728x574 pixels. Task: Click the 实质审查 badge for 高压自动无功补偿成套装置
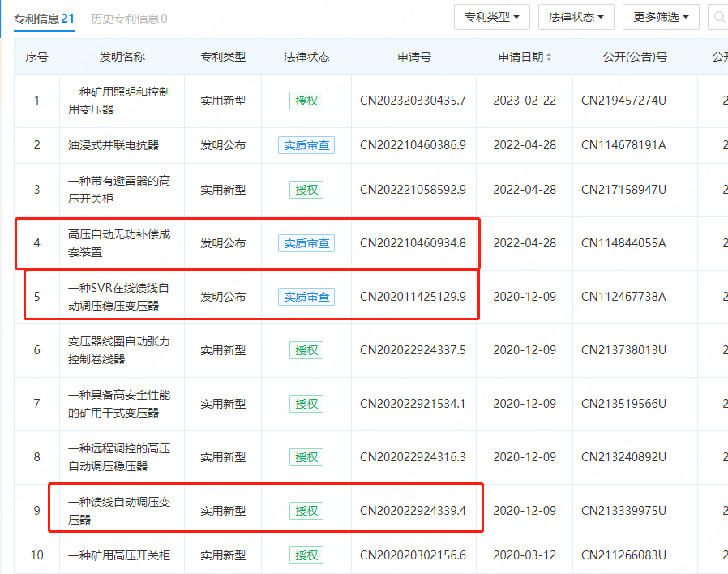(306, 243)
